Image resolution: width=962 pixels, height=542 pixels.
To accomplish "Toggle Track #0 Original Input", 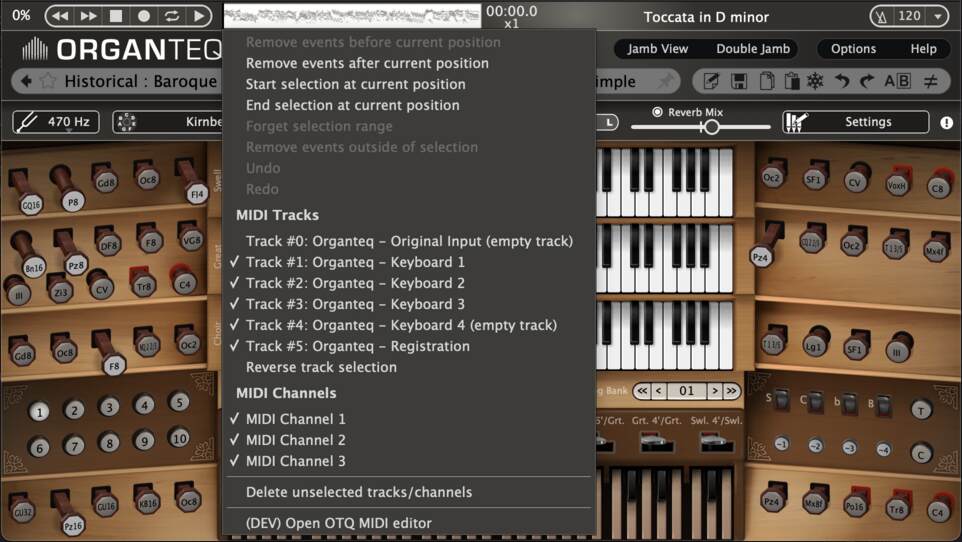I will (x=409, y=241).
